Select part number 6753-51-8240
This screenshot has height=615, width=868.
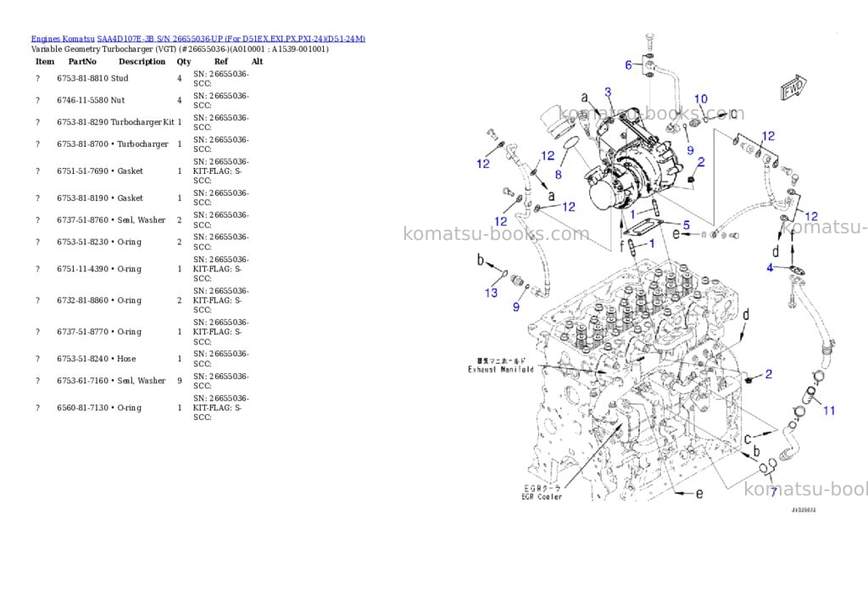tap(82, 359)
